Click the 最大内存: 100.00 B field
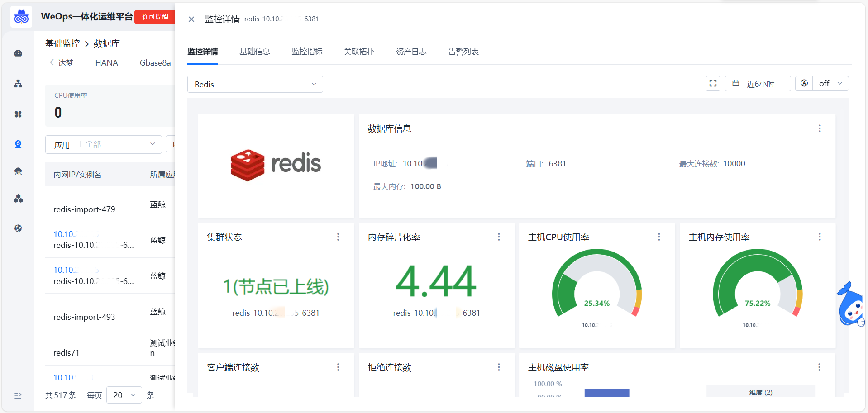The width and height of the screenshot is (868, 413). coord(407,186)
